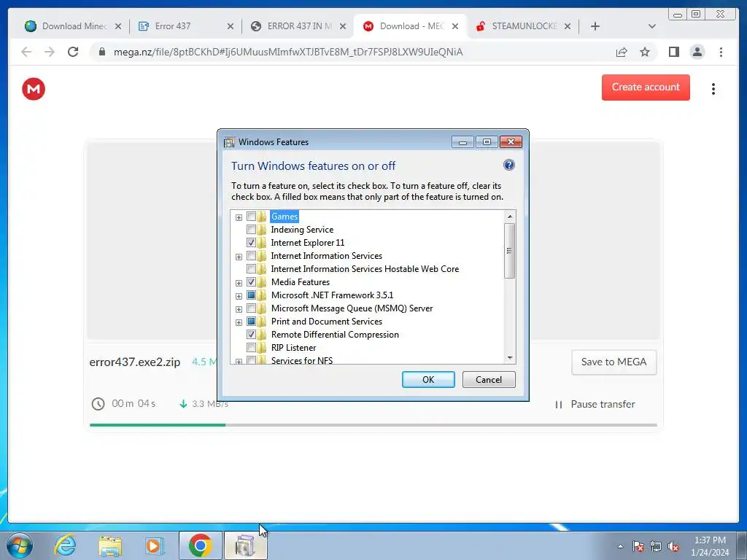
Task: Check the Games feature checkbox
Action: tap(251, 216)
